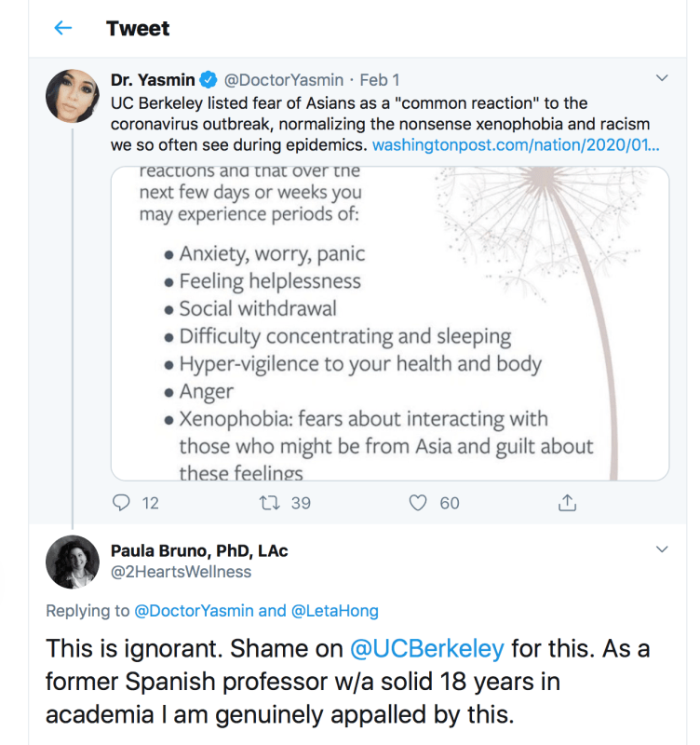Enlarge the attached reactions list image
700x745 pixels.
(389, 323)
